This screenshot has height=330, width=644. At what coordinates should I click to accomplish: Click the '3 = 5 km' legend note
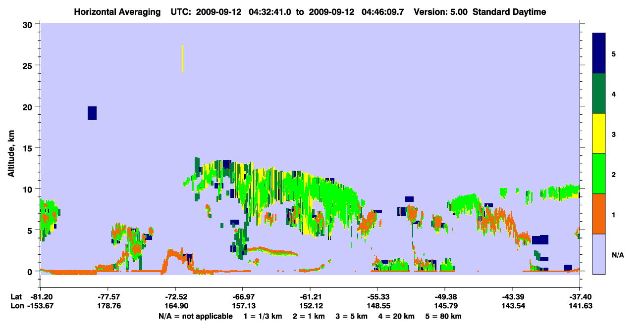(x=352, y=316)
